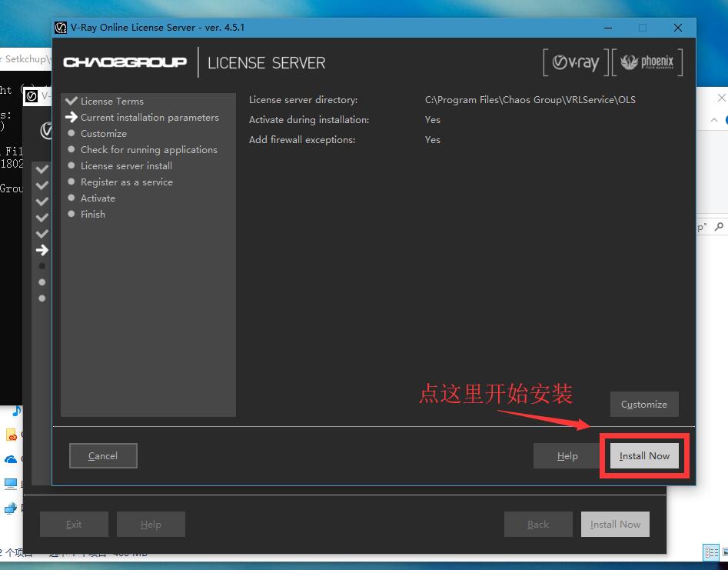Screen dimensions: 728x570
Task: Click the V-Ray logo in header
Action: (x=575, y=62)
